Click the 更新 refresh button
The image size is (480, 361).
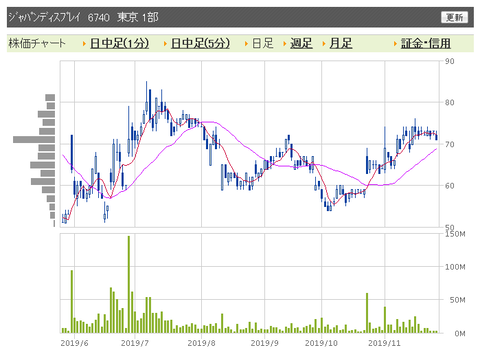point(454,17)
